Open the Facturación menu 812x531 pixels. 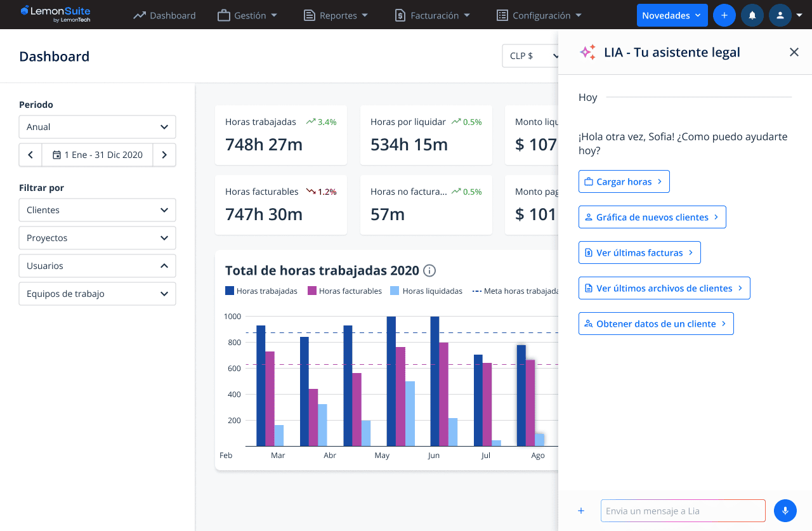432,15
